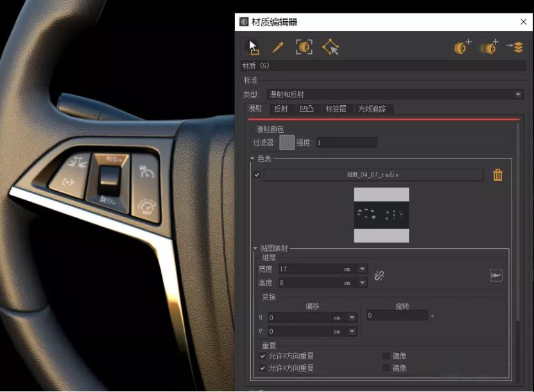Click the orange layers stack icon
The image size is (534, 392).
pos(515,47)
